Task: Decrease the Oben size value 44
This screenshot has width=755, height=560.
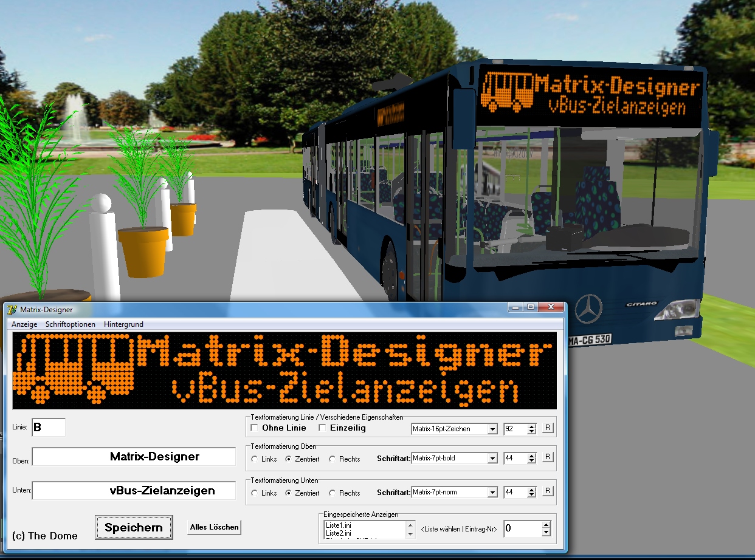Action: (x=532, y=461)
